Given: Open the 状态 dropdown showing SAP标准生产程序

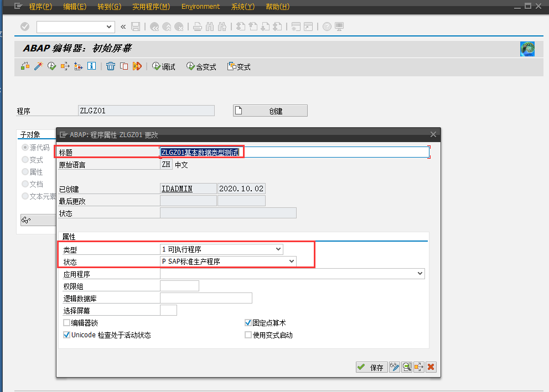Looking at the screenshot, I should tap(292, 261).
